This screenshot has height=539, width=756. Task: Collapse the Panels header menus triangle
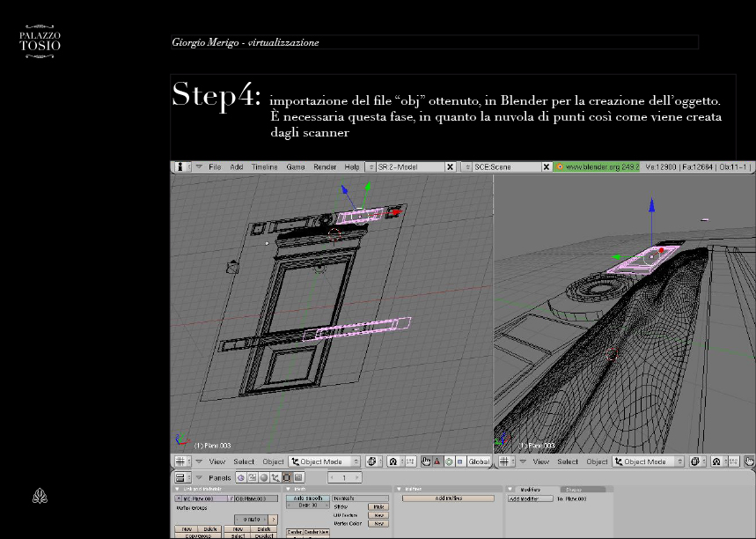tap(199, 477)
